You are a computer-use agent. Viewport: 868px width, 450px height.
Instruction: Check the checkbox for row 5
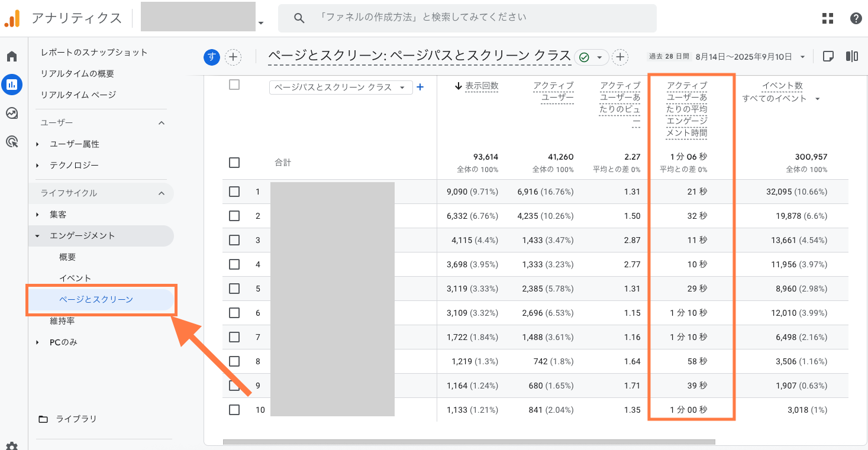[234, 289]
